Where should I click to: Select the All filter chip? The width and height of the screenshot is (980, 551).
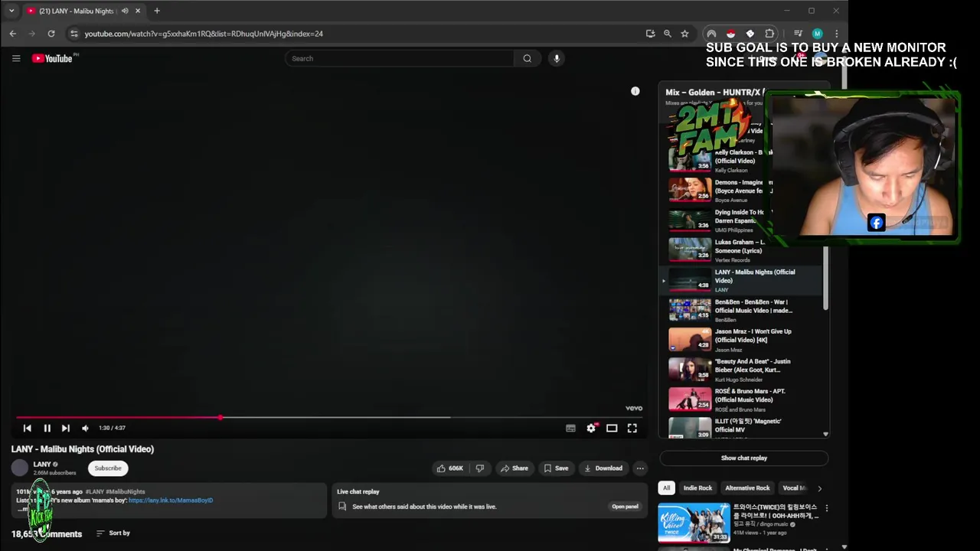pyautogui.click(x=666, y=488)
